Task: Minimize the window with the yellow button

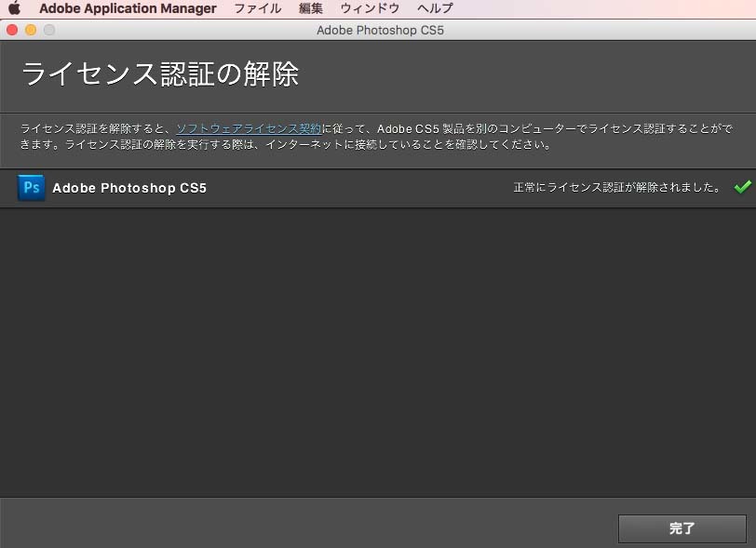Action: pos(31,30)
